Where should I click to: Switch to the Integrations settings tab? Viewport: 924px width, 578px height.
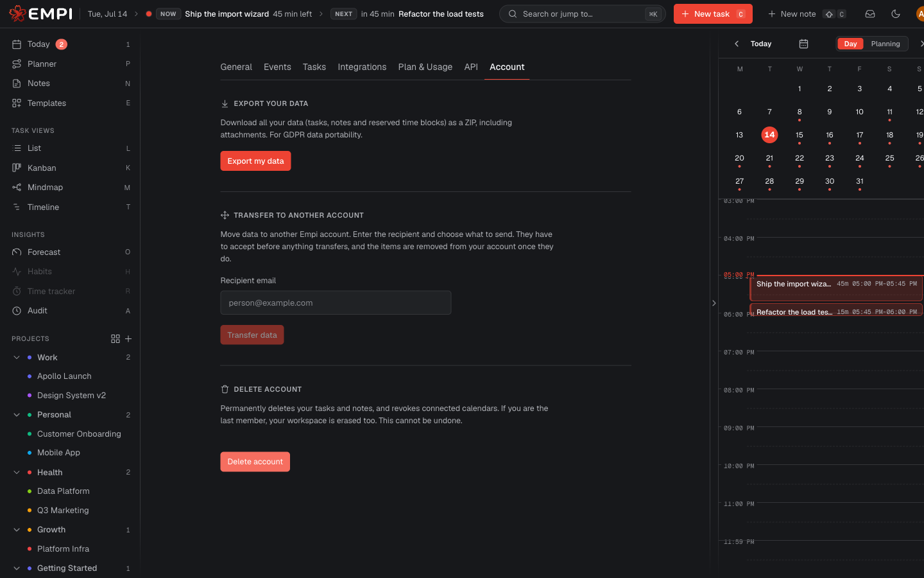362,67
